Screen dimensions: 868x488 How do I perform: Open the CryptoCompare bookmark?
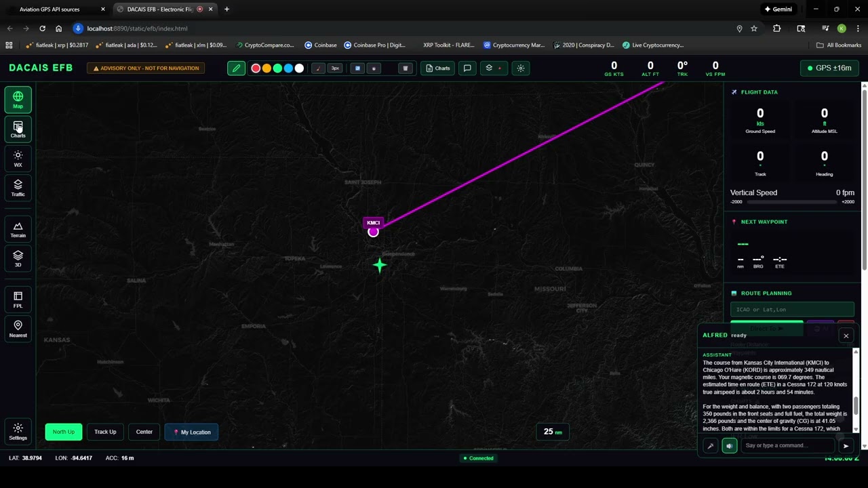point(264,45)
